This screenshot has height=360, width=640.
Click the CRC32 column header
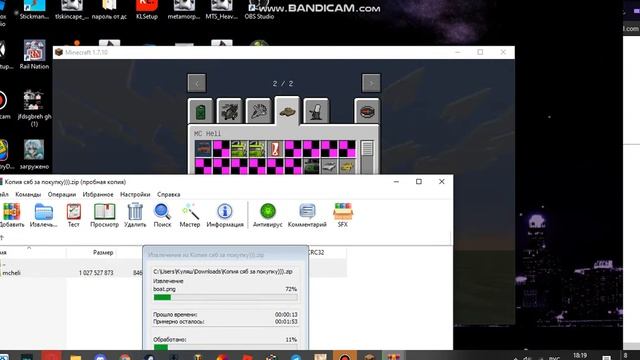(316, 253)
